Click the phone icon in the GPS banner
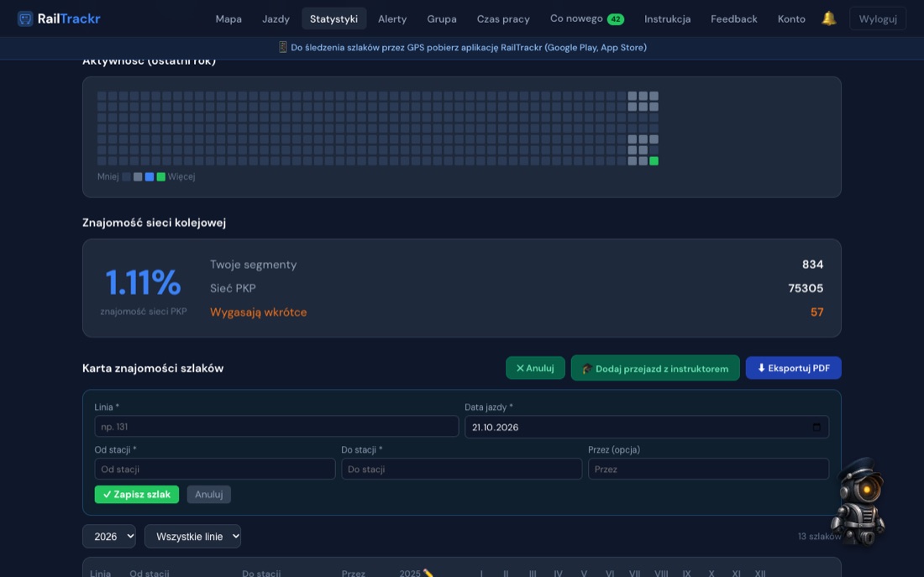This screenshot has width=924, height=577. coord(282,47)
